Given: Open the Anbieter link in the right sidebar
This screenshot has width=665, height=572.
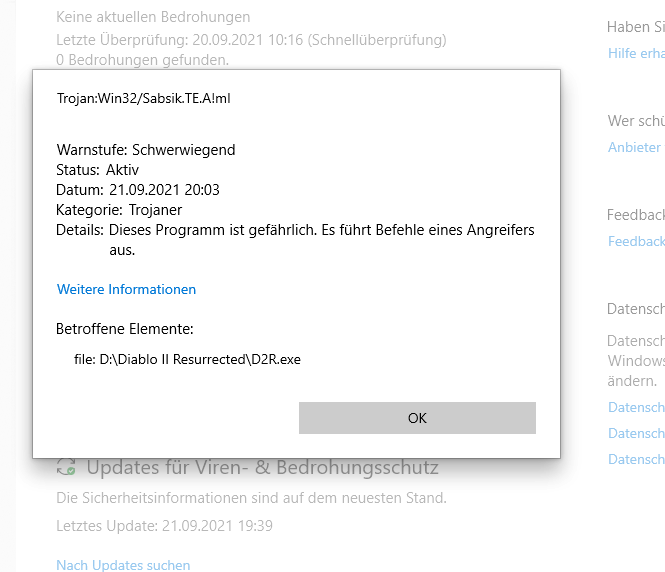Looking at the screenshot, I should (636, 148).
